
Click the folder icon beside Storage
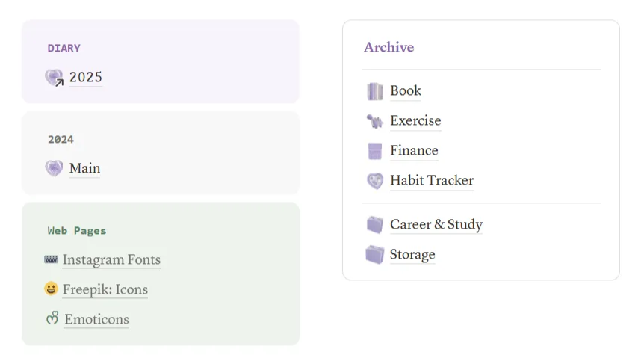point(374,254)
